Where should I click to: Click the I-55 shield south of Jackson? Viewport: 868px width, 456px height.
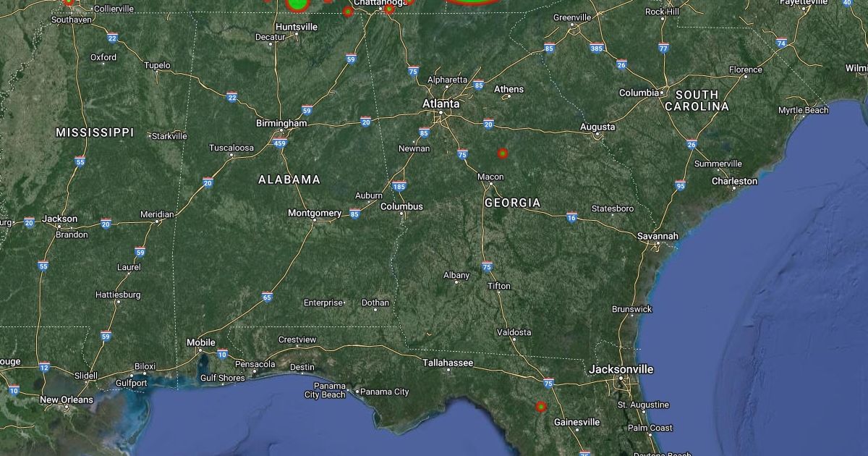click(x=43, y=266)
